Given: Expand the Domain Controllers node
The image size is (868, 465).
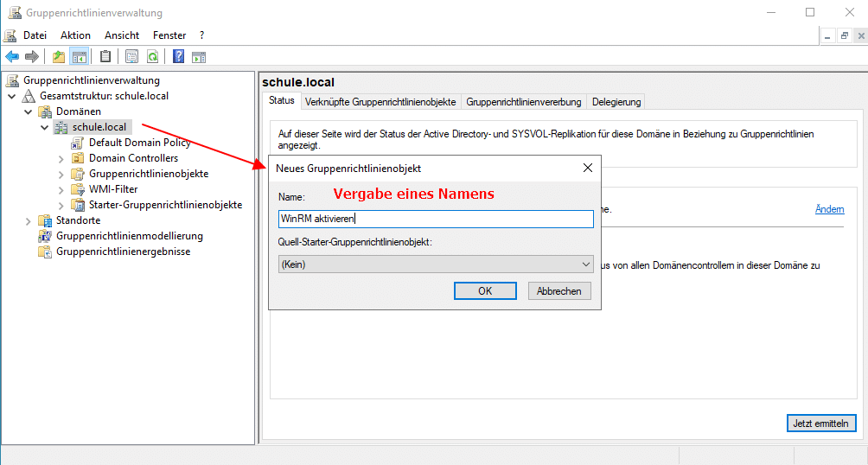Looking at the screenshot, I should pyautogui.click(x=61, y=159).
